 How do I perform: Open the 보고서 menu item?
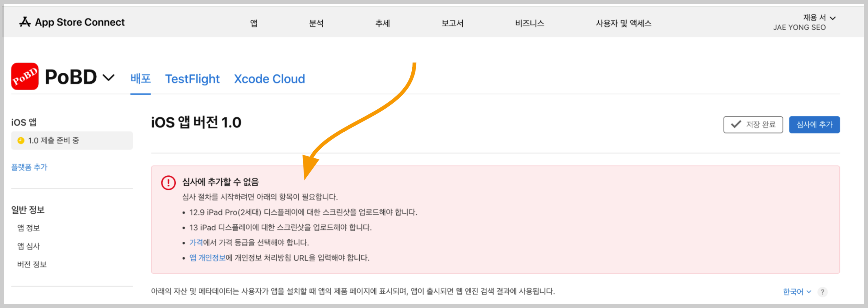[453, 23]
